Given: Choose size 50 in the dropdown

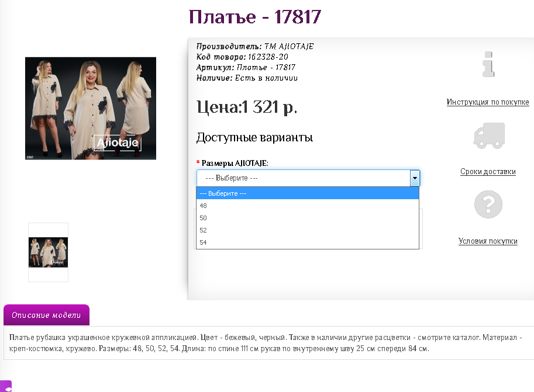Looking at the screenshot, I should point(307,218).
